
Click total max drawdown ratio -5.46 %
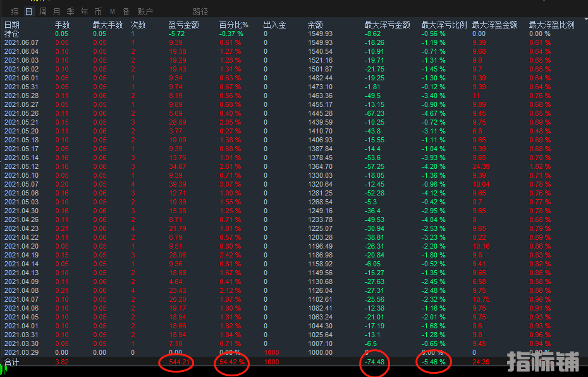434,362
